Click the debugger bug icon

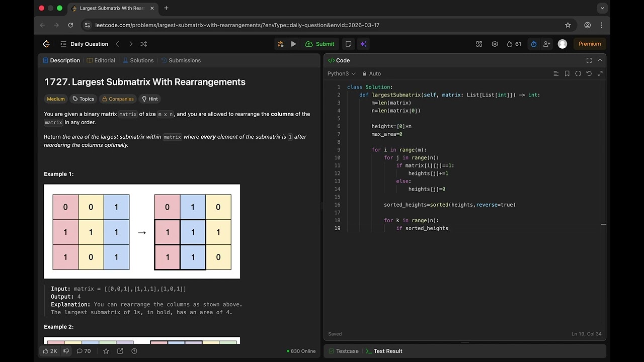(280, 44)
